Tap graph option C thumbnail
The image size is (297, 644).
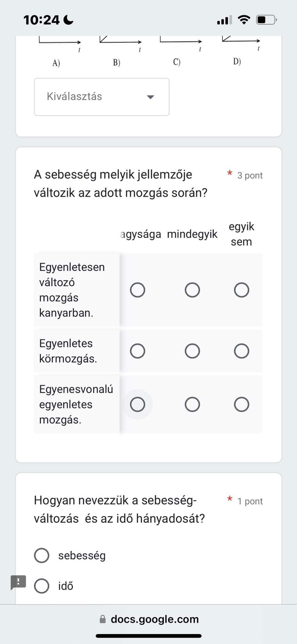point(181,50)
